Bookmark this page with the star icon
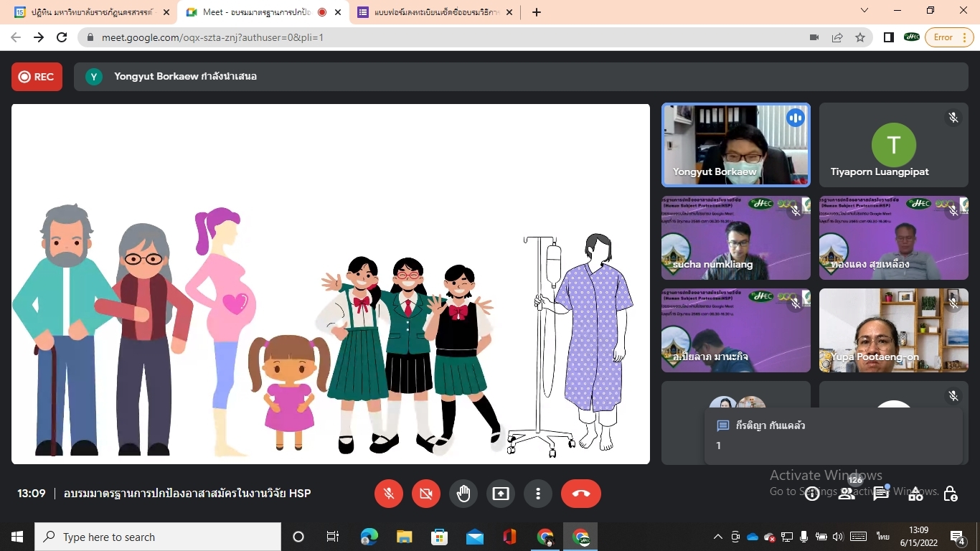Image resolution: width=980 pixels, height=551 pixels. (x=860, y=37)
